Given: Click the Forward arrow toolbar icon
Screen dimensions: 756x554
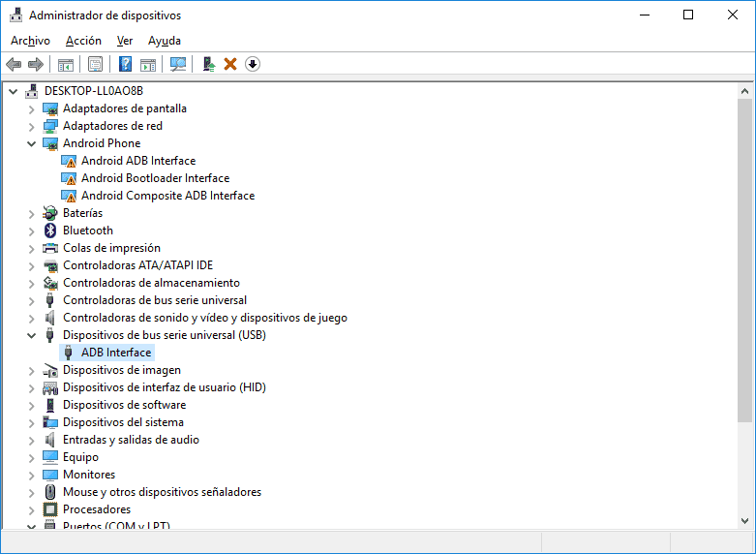Looking at the screenshot, I should pyautogui.click(x=36, y=64).
